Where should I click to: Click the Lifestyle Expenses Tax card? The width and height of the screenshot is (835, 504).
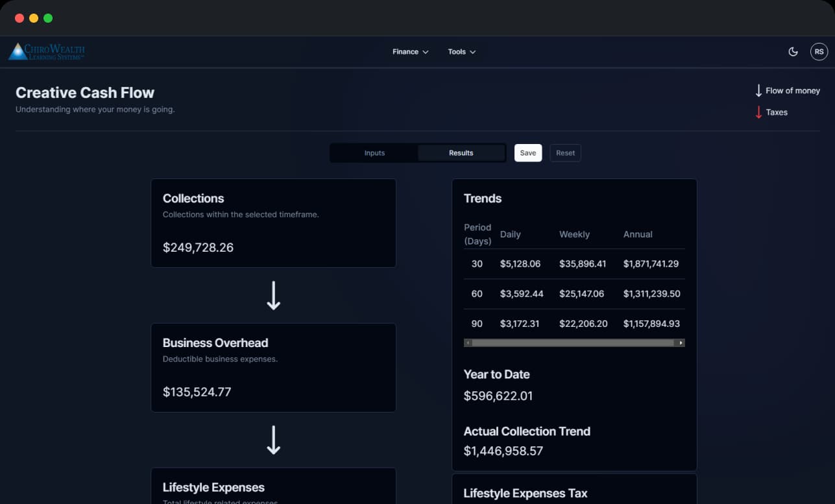(x=574, y=492)
